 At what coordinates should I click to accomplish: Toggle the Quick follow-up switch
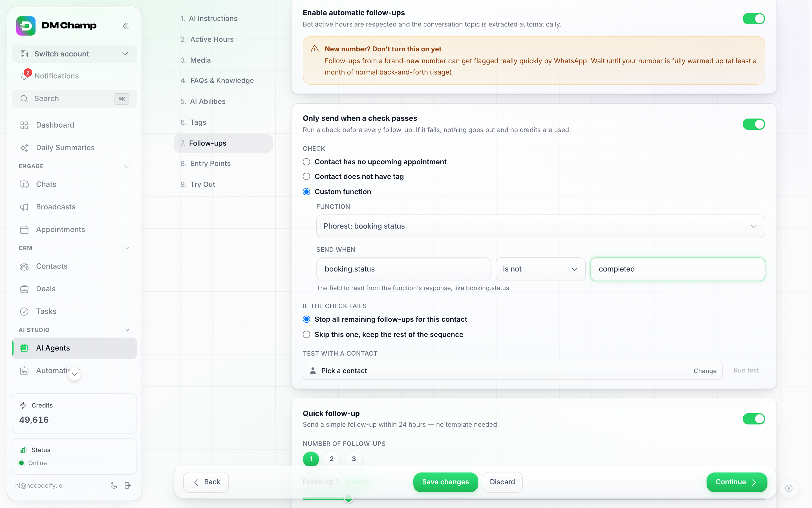point(754,419)
